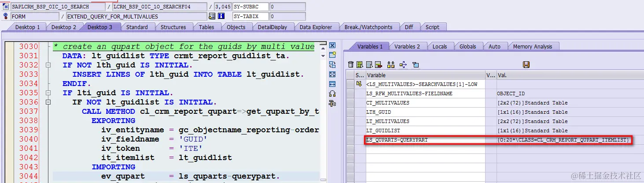The height and width of the screenshot is (183, 644).
Task: Click variable cell LS_QUPARTS-QUERYPART
Action: tap(425, 140)
